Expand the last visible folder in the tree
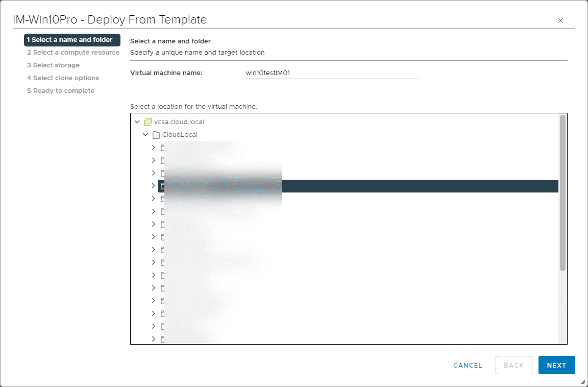This screenshot has height=387, width=588. coord(153,338)
